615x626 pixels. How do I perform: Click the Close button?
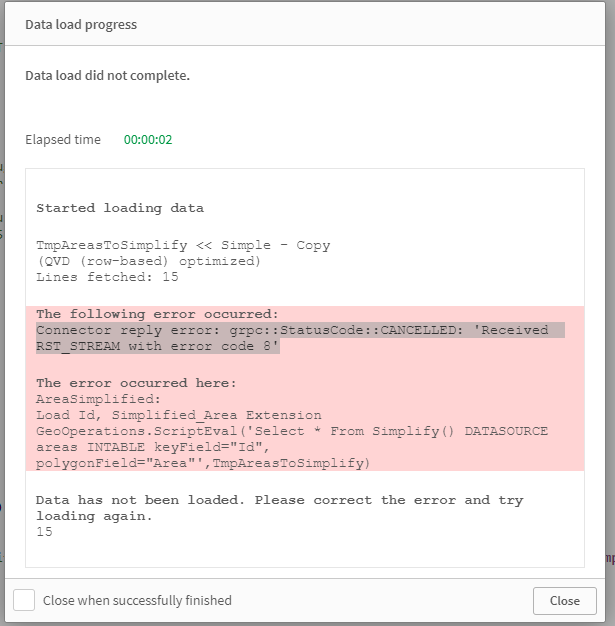click(565, 601)
